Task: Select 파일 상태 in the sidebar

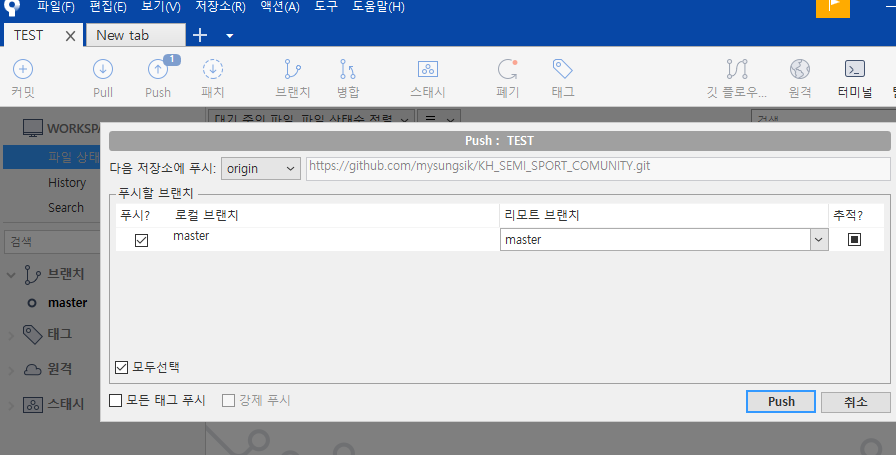Action: click(x=51, y=157)
